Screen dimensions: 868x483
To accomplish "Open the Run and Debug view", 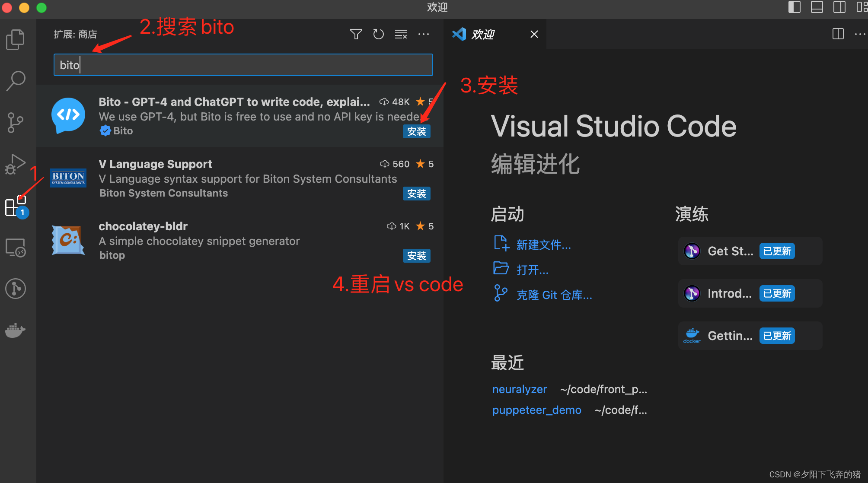I will 16,164.
